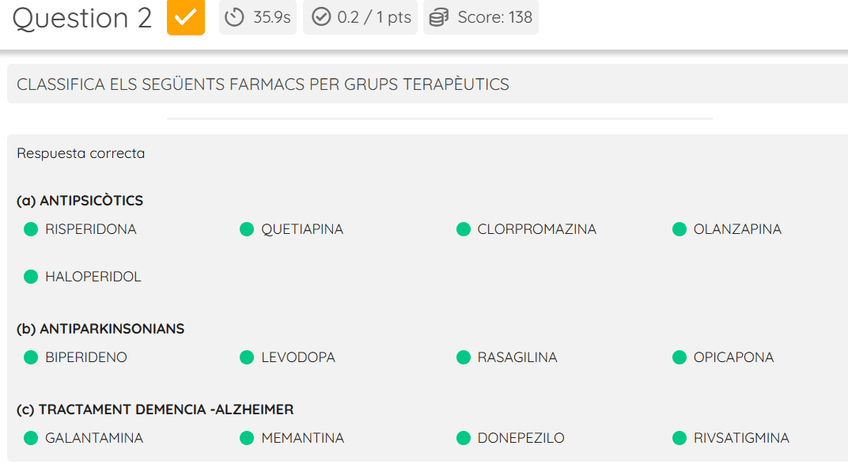Click the points check-circle icon
This screenshot has width=848, height=471.
[x=321, y=18]
